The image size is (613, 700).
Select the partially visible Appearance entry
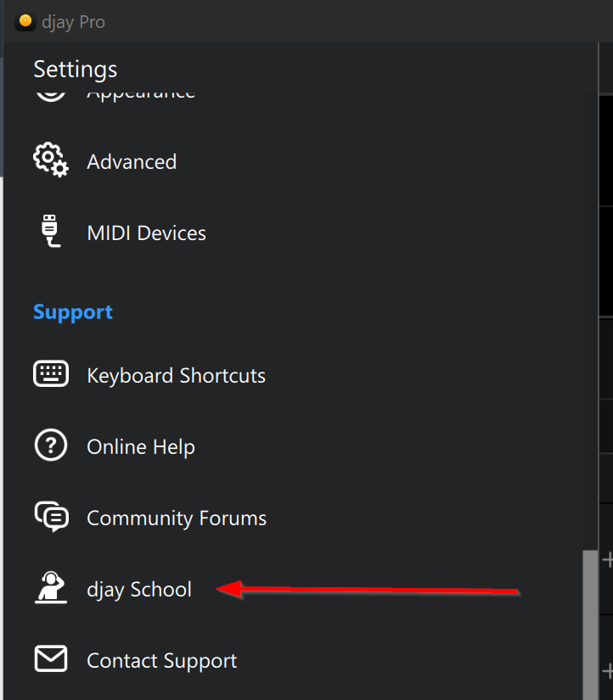(141, 93)
